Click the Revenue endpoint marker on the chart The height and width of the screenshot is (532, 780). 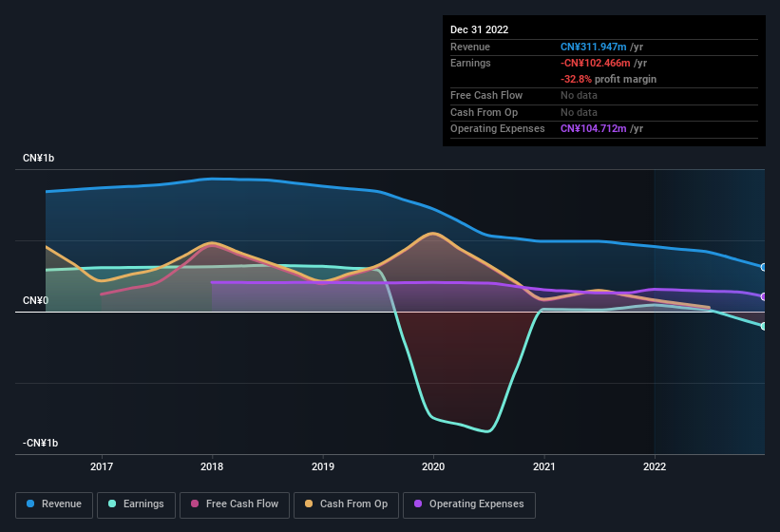pos(764,268)
